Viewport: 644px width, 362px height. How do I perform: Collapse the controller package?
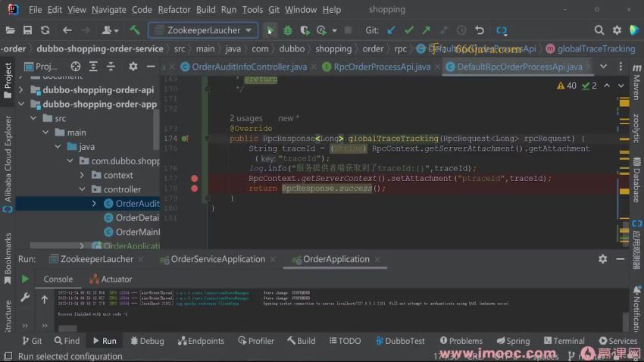[82, 189]
